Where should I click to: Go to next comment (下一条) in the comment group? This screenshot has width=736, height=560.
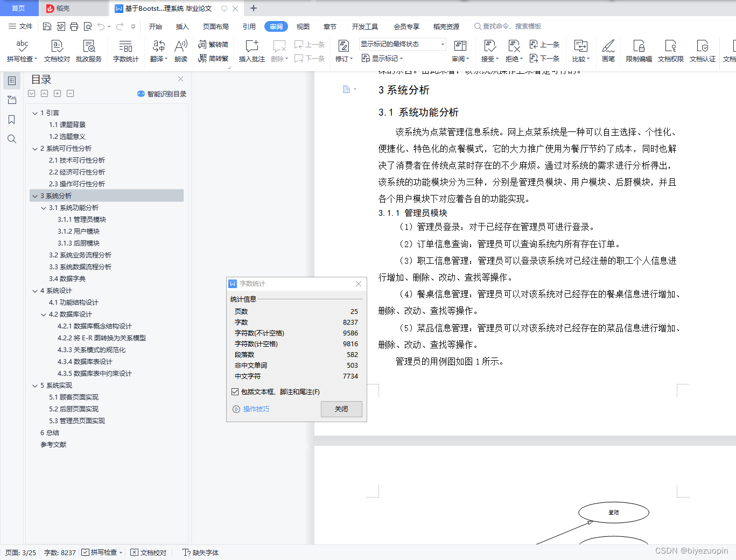click(310, 58)
